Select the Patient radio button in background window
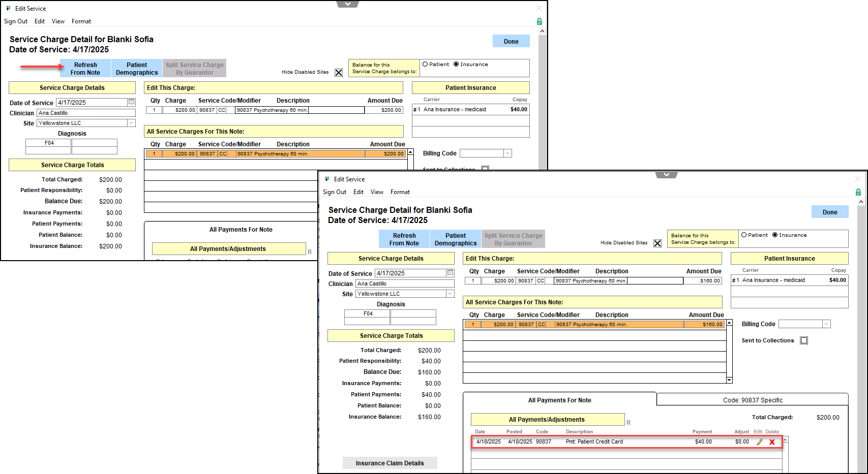This screenshot has height=474, width=868. pyautogui.click(x=425, y=65)
